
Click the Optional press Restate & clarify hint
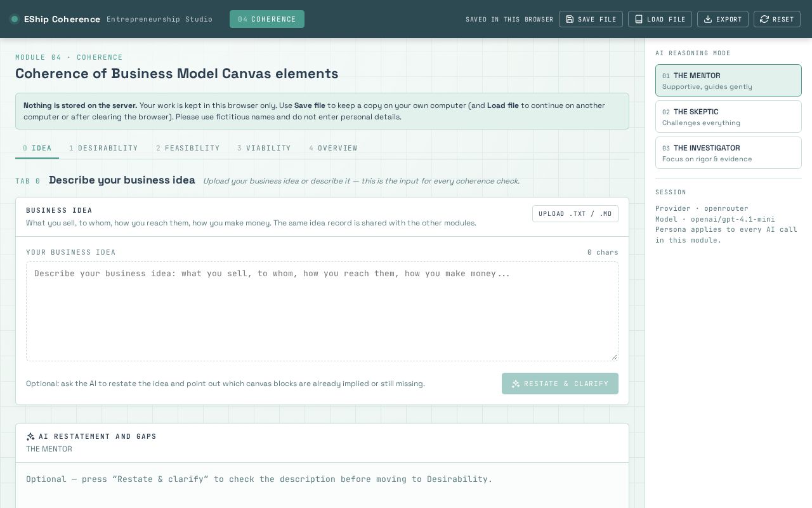pos(259,479)
